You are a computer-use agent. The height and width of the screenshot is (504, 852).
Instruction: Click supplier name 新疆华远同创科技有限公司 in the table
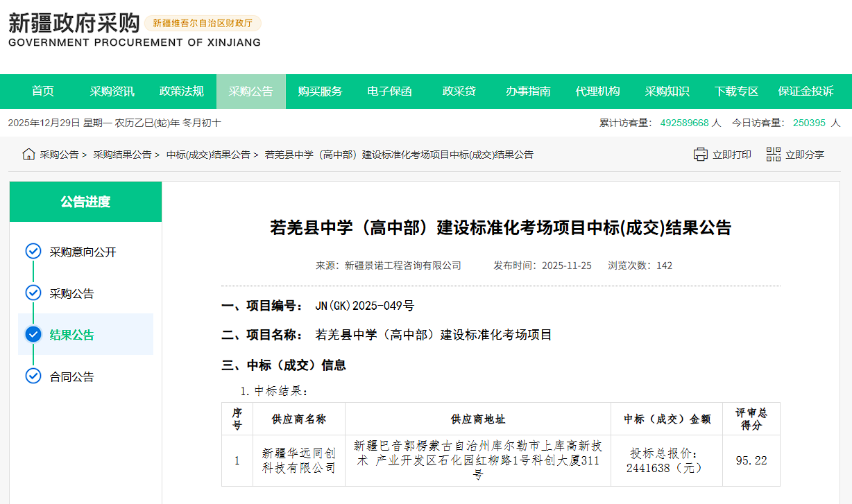click(299, 460)
